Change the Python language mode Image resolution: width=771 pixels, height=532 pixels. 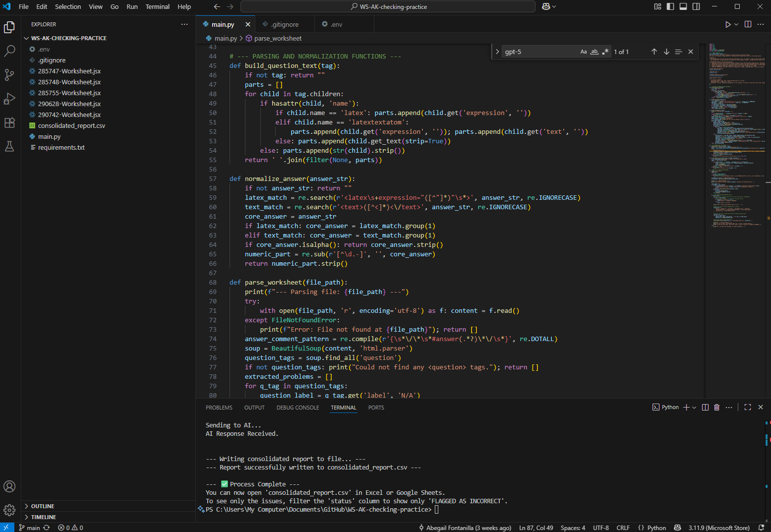(656, 528)
